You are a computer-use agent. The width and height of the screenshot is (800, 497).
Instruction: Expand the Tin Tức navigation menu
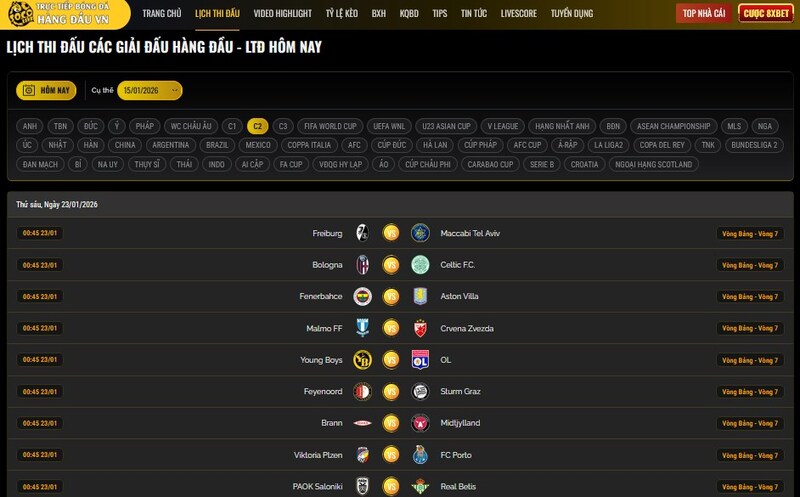[x=474, y=14]
